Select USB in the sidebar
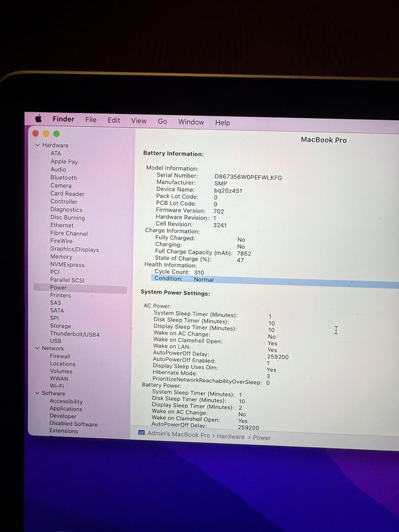Screen dimensions: 399x532 pos(56,341)
